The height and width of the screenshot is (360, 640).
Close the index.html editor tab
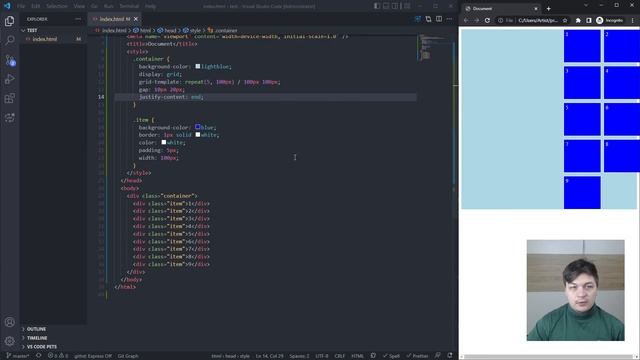tap(136, 19)
